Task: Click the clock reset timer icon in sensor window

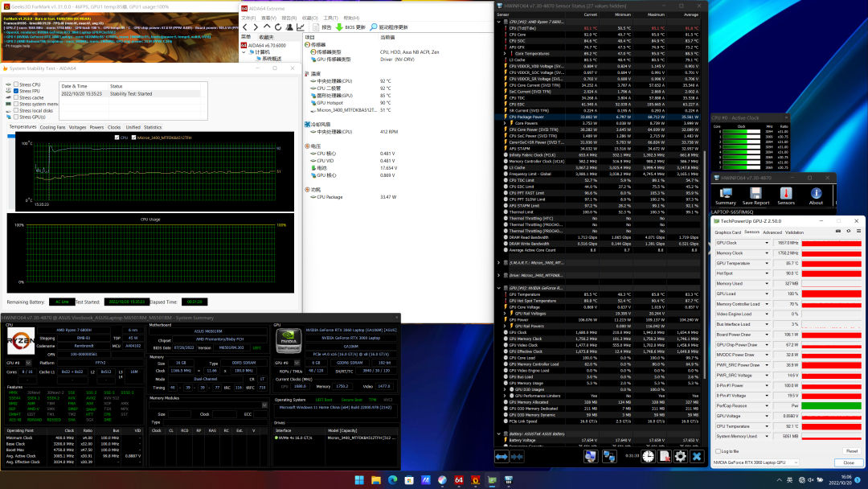Action: [648, 456]
